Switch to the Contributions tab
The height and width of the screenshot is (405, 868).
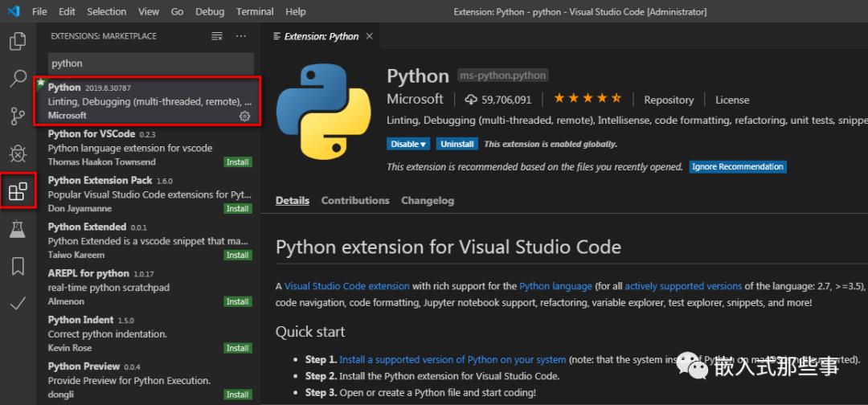coord(355,200)
